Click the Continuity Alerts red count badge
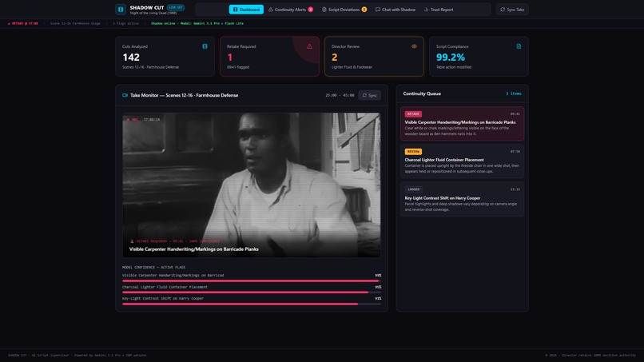The width and height of the screenshot is (644, 362). (311, 10)
